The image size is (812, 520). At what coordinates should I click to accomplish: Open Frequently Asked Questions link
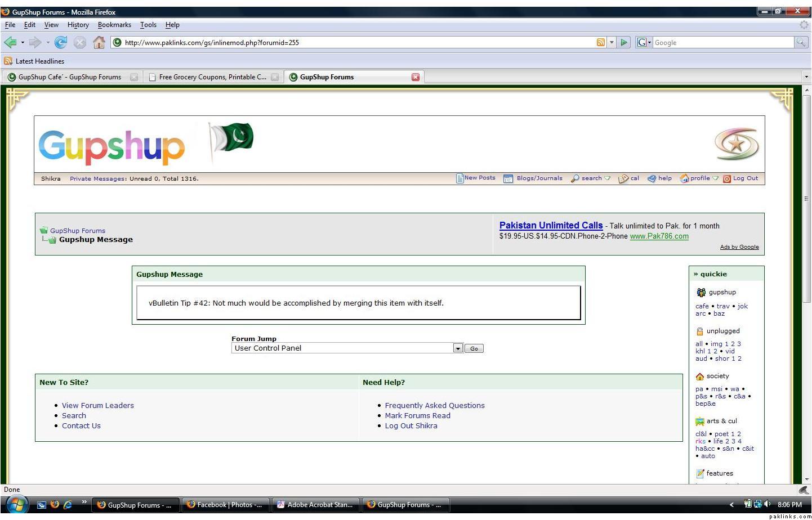pyautogui.click(x=434, y=405)
